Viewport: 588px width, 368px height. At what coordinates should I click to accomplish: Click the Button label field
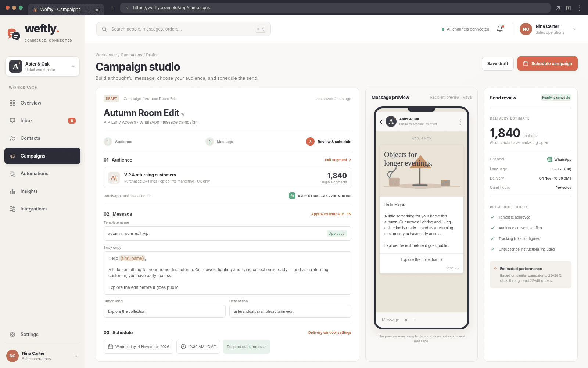pyautogui.click(x=165, y=311)
